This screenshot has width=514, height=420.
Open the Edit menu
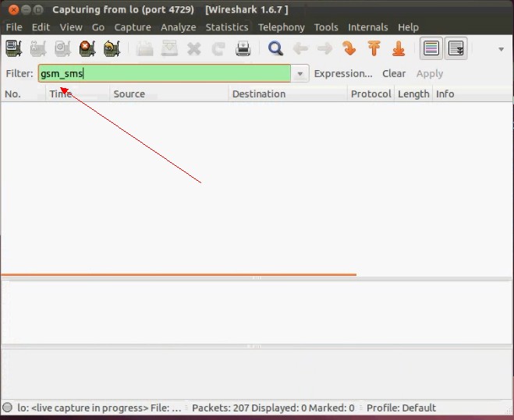click(41, 27)
